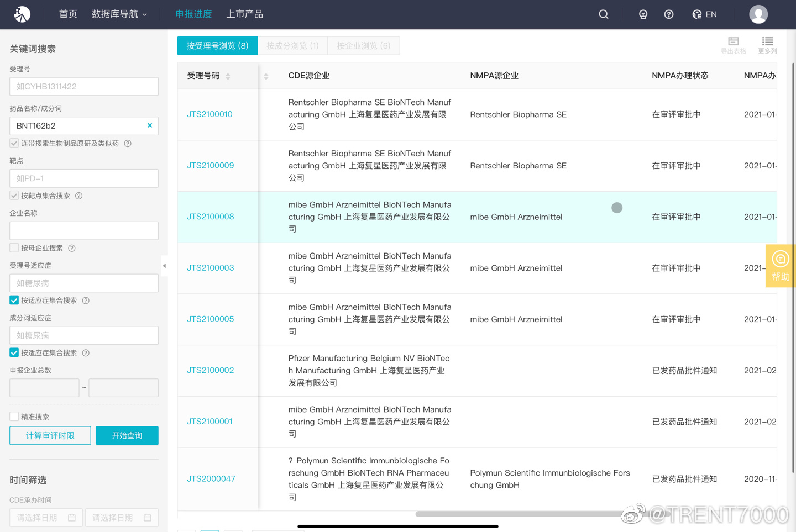The width and height of the screenshot is (796, 532).
Task: Open record JTS2100008
Action: (210, 217)
